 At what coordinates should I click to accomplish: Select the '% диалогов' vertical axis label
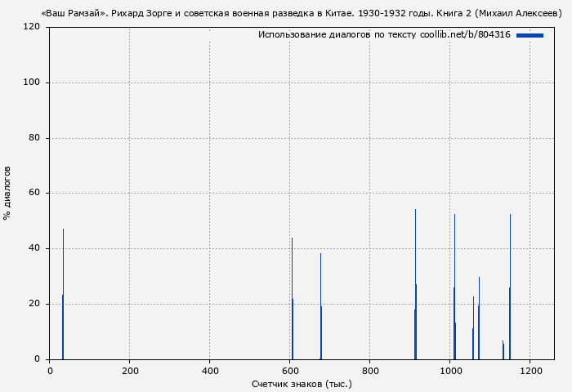[x=7, y=193]
